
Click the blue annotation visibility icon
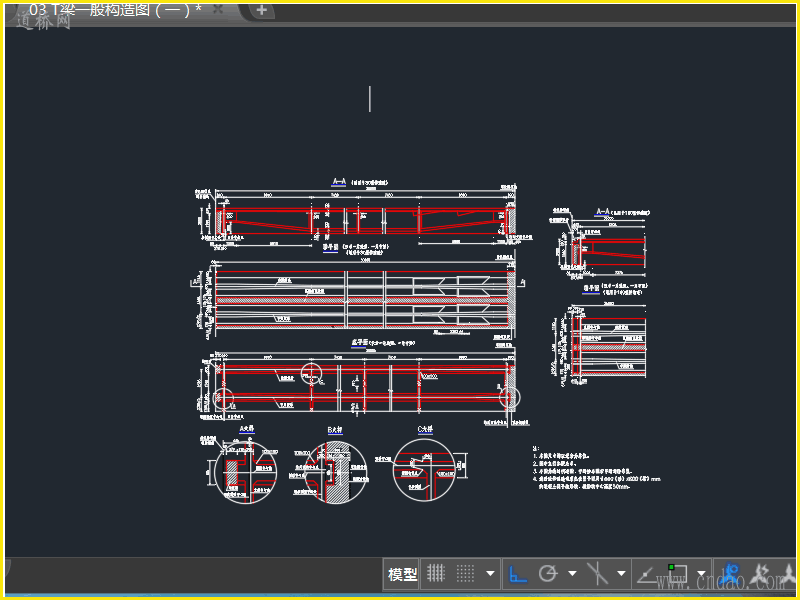(x=731, y=575)
